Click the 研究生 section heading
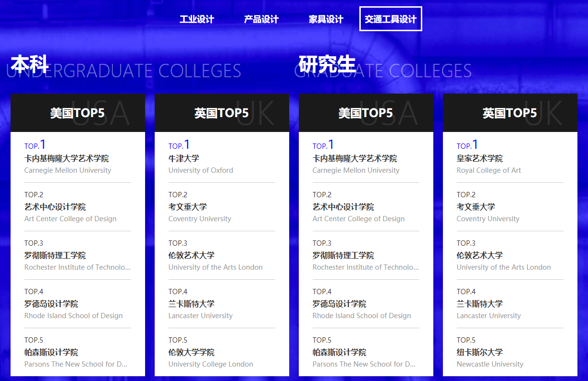 coord(327,64)
